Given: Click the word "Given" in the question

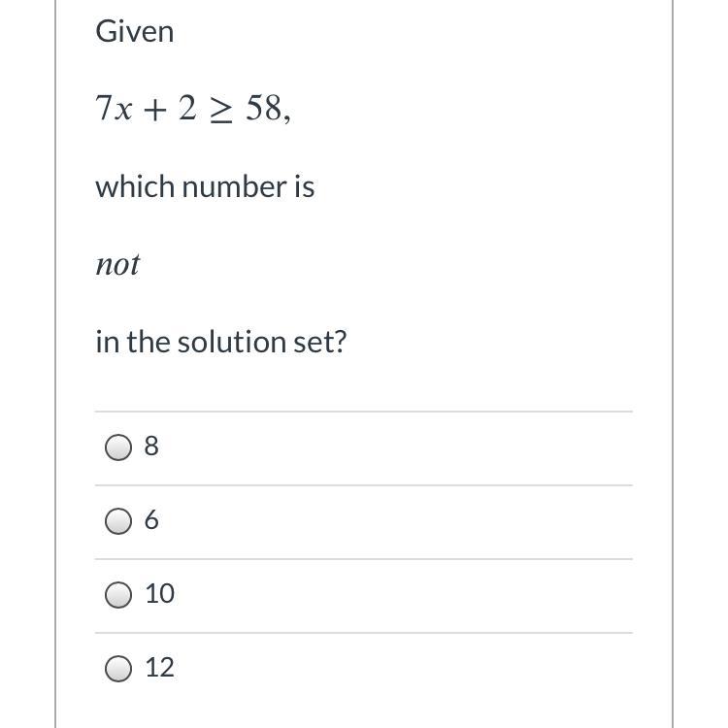Looking at the screenshot, I should point(135,32).
